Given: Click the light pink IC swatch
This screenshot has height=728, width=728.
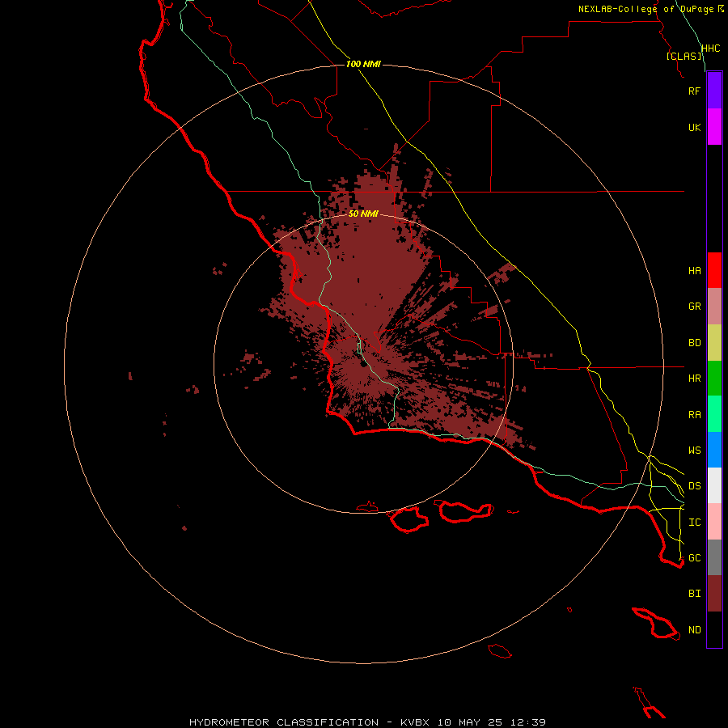Looking at the screenshot, I should coord(714,522).
